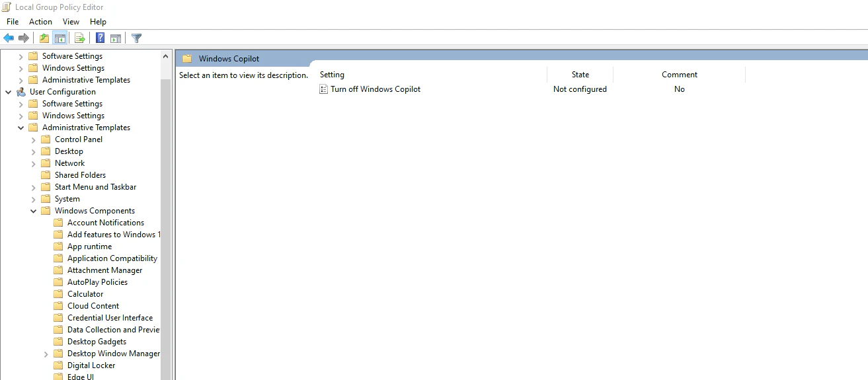Select the Application Compatibility tree item
The height and width of the screenshot is (380, 868).
pyautogui.click(x=112, y=258)
